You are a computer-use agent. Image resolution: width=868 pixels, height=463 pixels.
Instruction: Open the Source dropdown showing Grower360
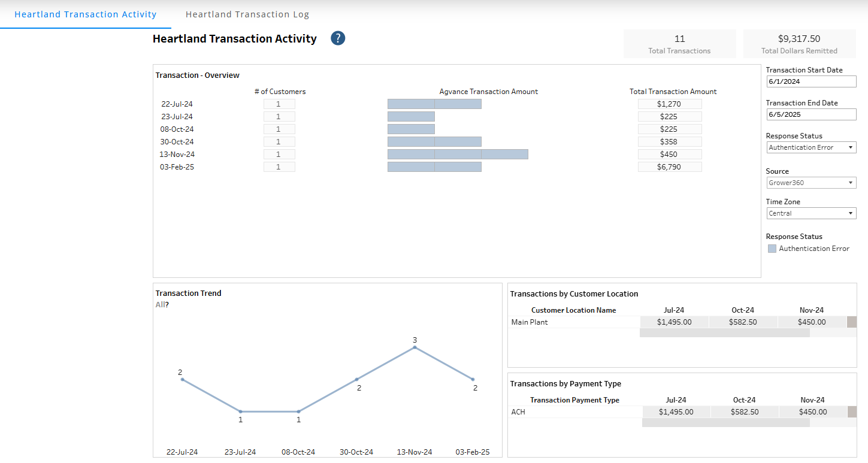[x=812, y=183]
